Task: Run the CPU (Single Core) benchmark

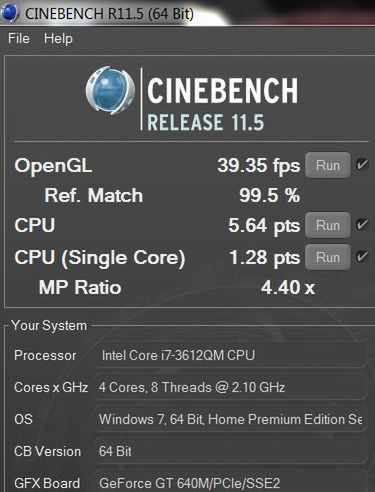Action: click(328, 257)
